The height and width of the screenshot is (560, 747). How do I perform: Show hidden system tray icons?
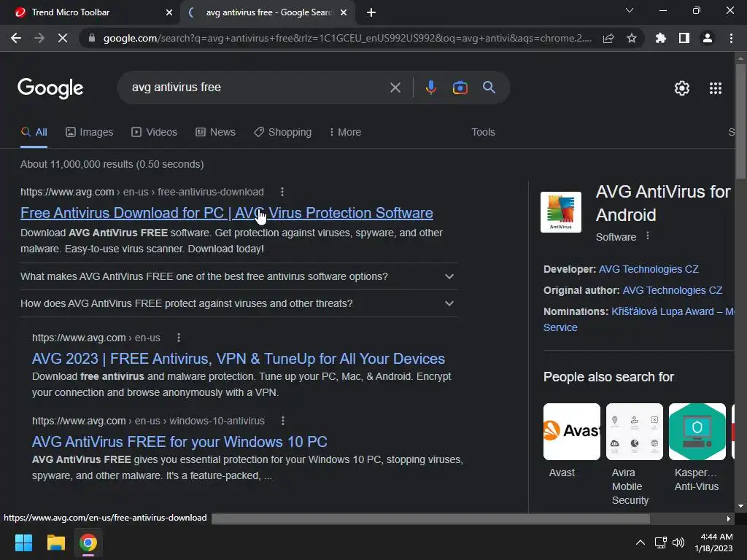click(640, 542)
